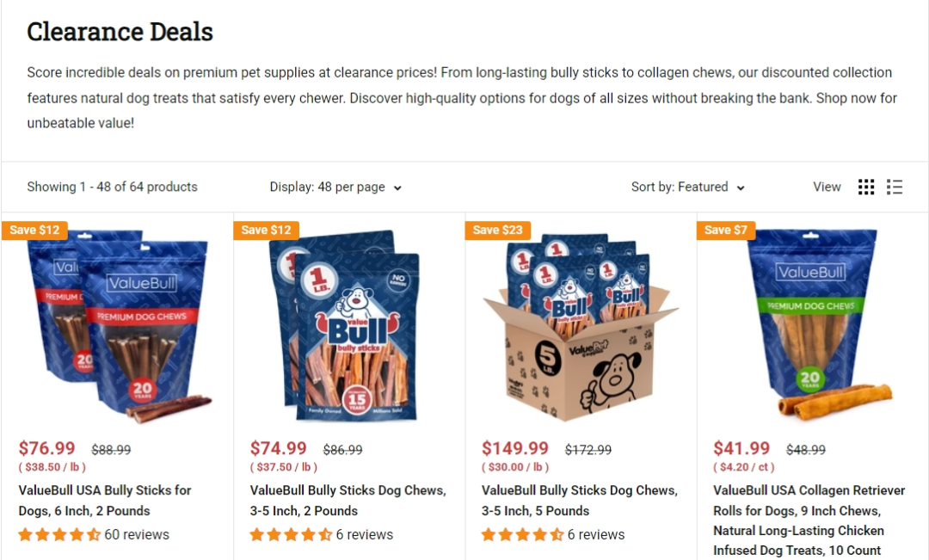Open the Sort by Featured dropdown
The height and width of the screenshot is (560, 929).
pos(688,187)
